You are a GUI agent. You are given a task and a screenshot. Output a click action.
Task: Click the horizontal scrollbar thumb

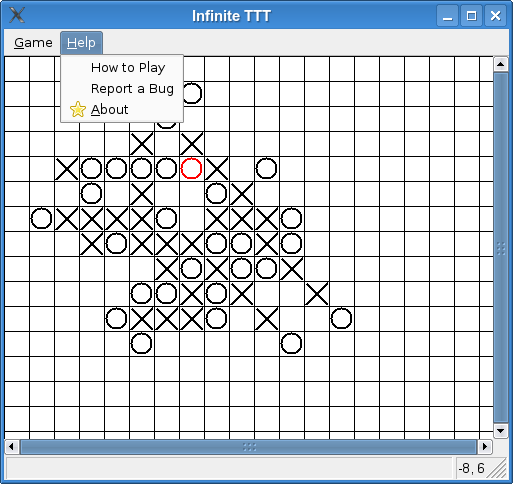(249, 447)
